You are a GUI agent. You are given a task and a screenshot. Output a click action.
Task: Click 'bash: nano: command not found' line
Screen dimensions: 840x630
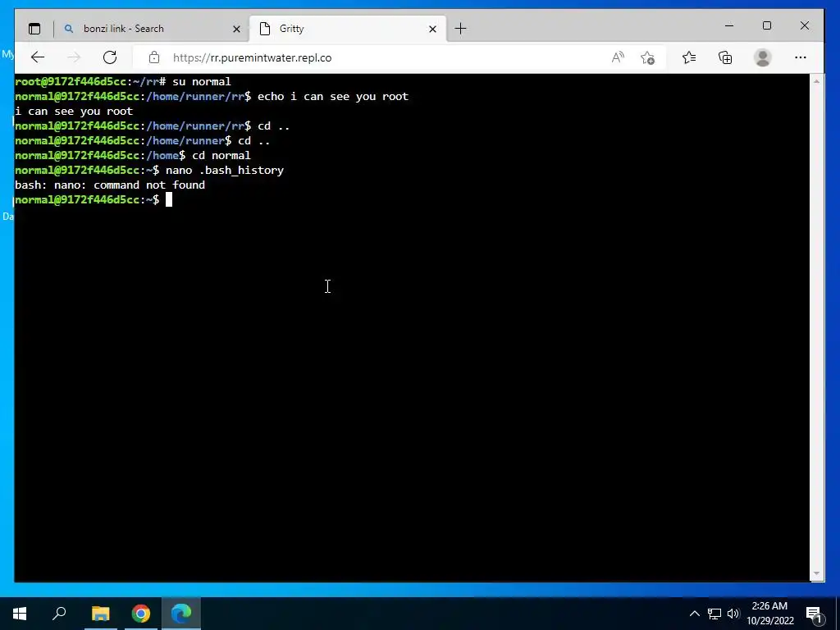tap(110, 185)
